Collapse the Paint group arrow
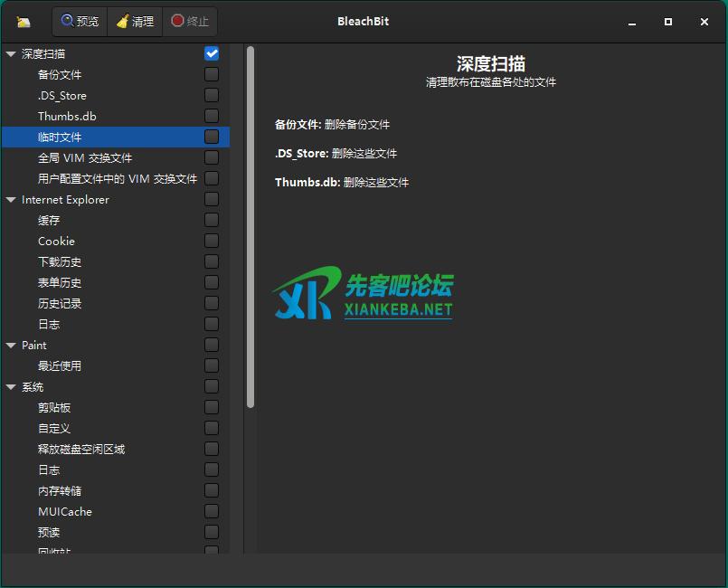 pos(11,346)
